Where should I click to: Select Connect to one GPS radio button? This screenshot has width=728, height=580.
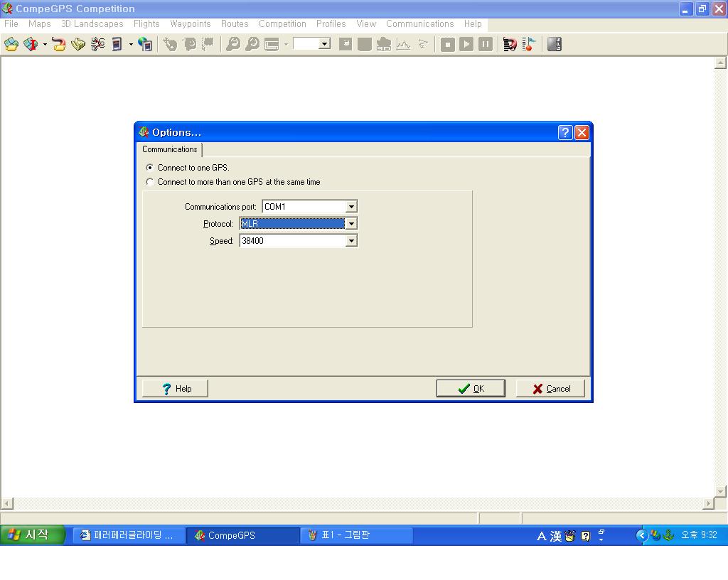tap(149, 168)
